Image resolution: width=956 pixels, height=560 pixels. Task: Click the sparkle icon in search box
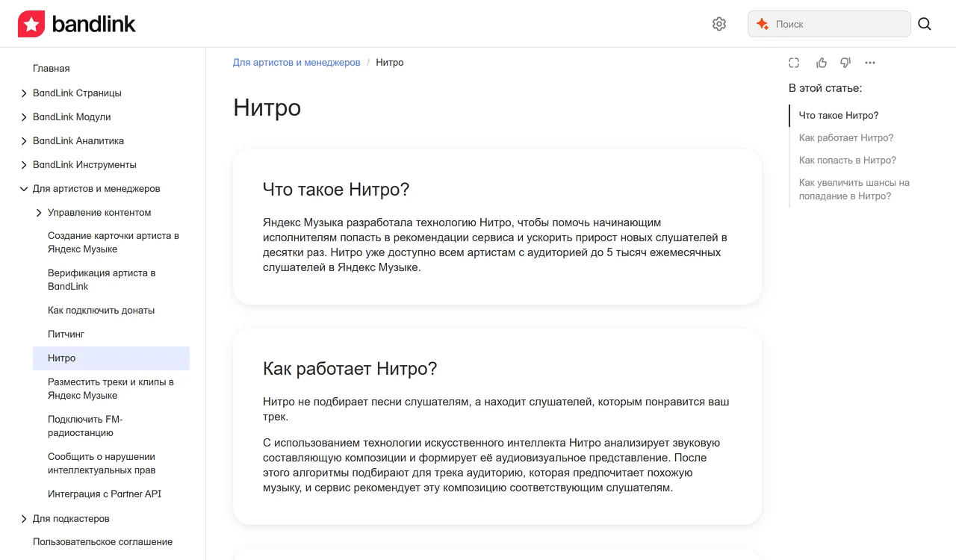point(763,24)
